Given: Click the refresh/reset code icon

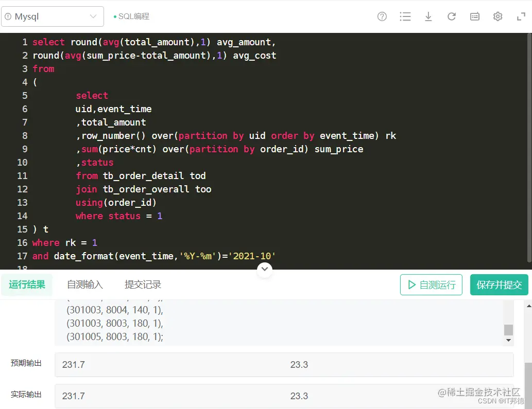Looking at the screenshot, I should coord(451,16).
